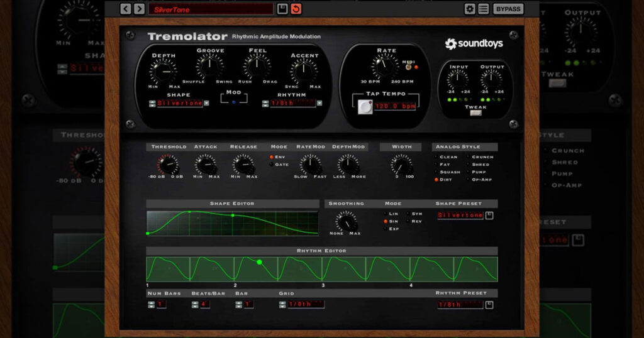644x338 pixels.
Task: Click the Accent knob
Action: (304, 72)
